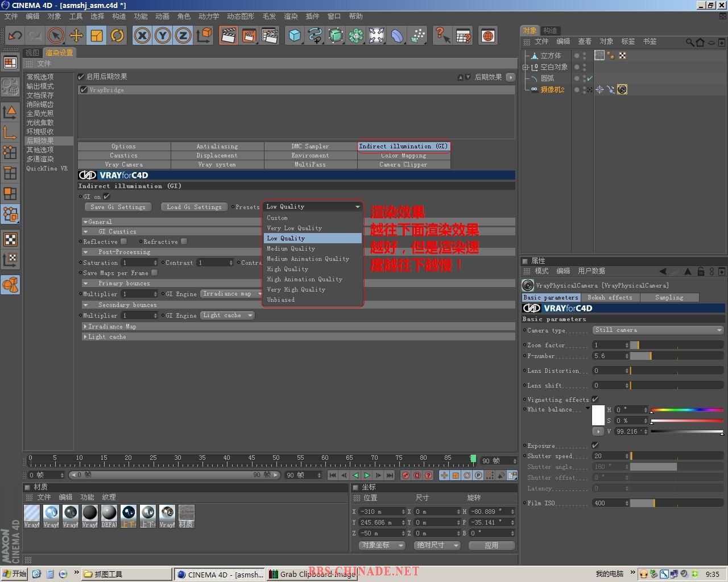This screenshot has width=728, height=582.
Task: Open 绝对尺寸 size dropdown
Action: point(436,545)
